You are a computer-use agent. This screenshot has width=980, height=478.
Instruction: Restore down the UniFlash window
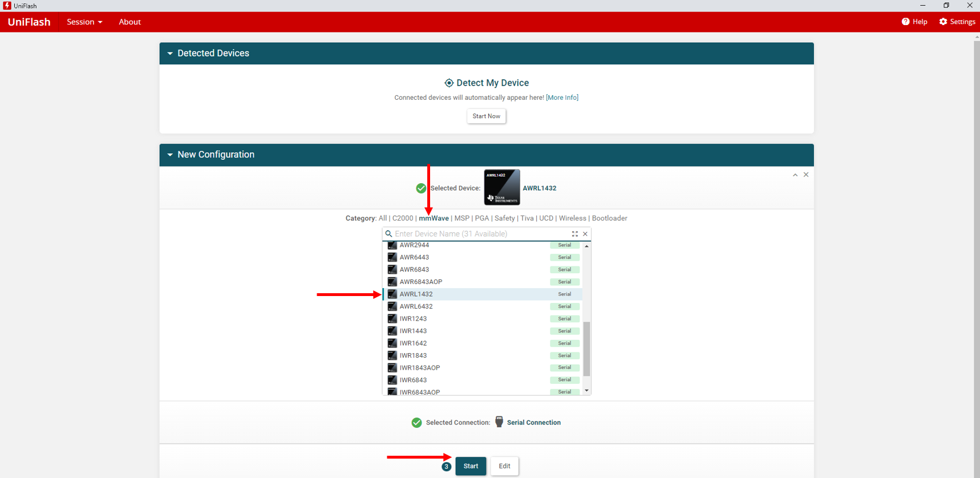(x=946, y=6)
